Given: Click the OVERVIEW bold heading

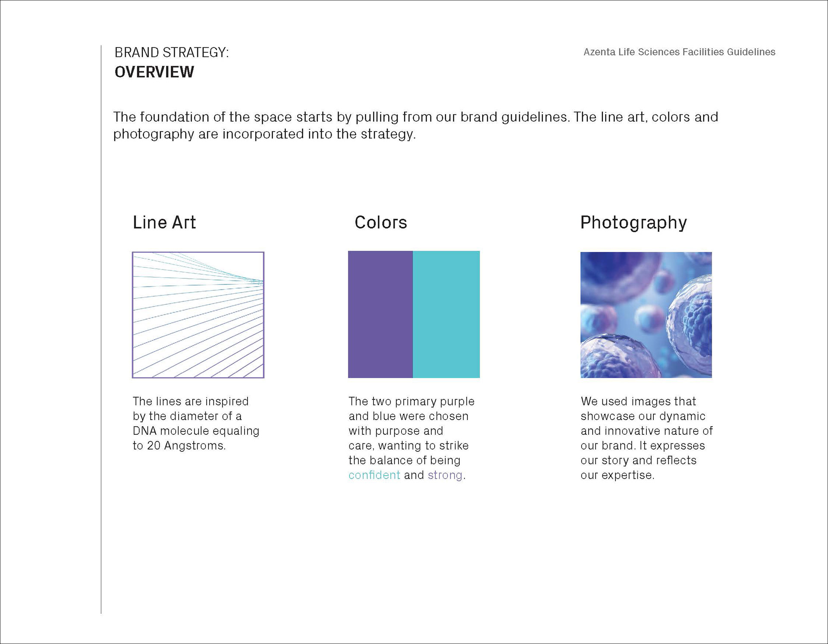Looking at the screenshot, I should click(x=154, y=72).
